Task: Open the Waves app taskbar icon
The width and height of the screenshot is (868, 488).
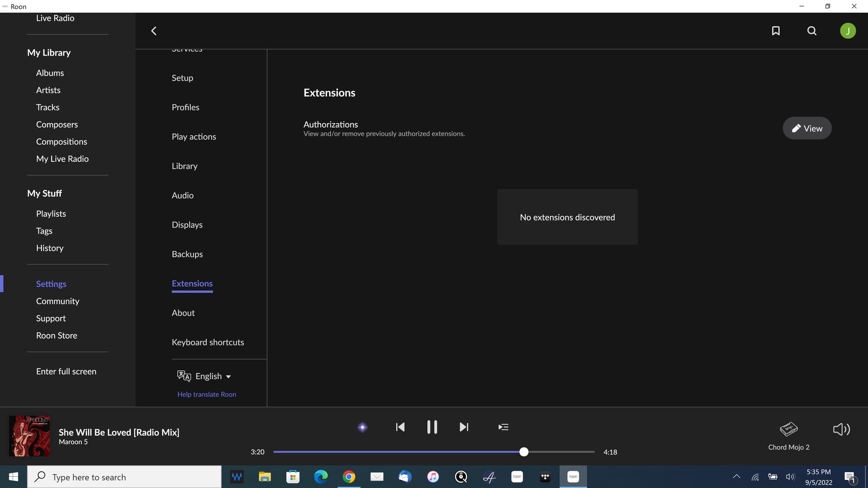Action: tap(237, 477)
